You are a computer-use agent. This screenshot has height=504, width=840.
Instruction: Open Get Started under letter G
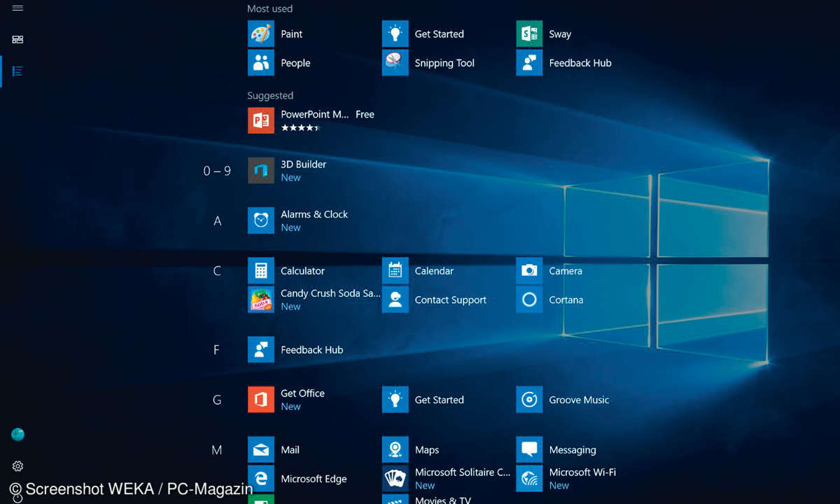(x=395, y=400)
